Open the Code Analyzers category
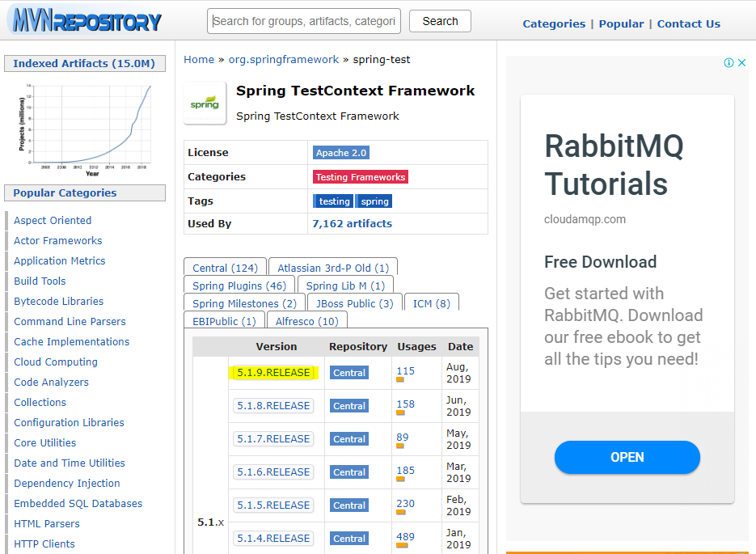 click(x=51, y=383)
